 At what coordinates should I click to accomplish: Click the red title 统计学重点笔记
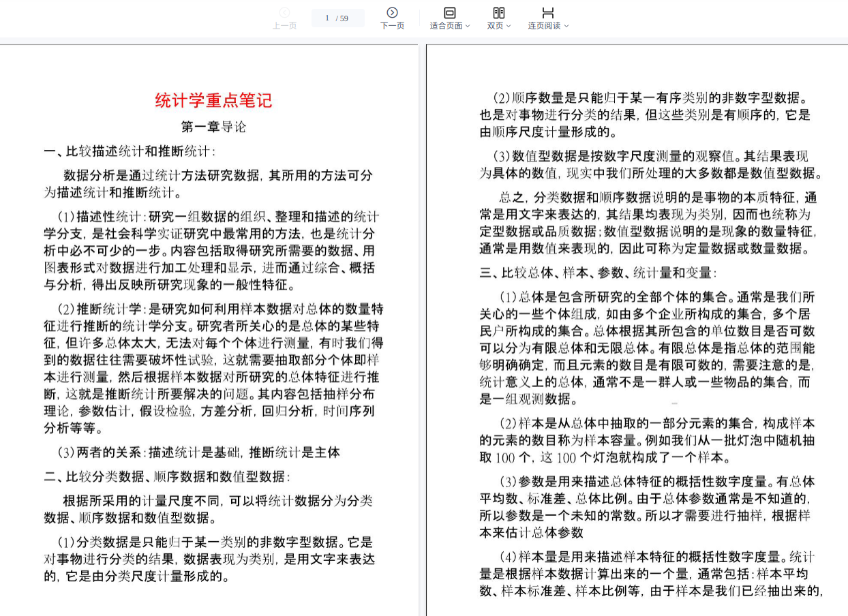click(x=213, y=101)
